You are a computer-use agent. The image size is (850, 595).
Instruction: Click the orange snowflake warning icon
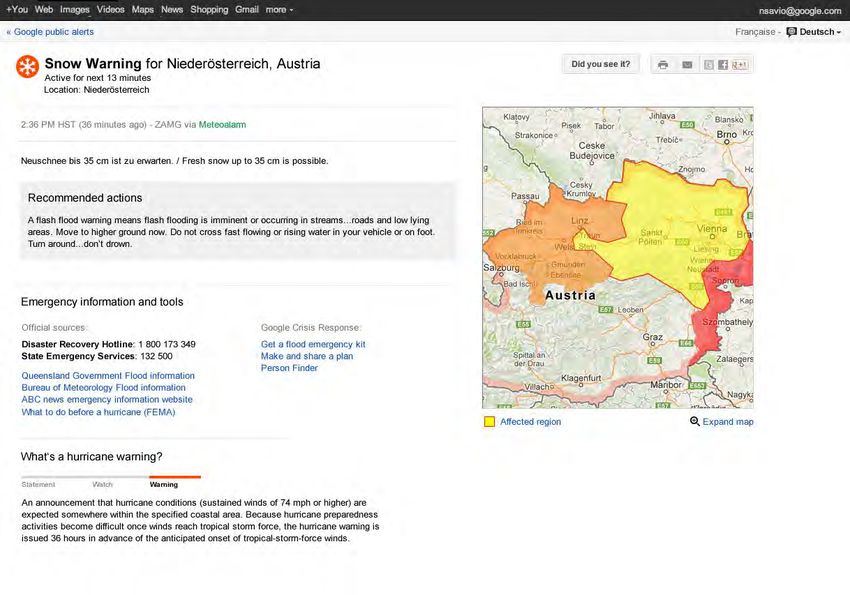pyautogui.click(x=27, y=66)
